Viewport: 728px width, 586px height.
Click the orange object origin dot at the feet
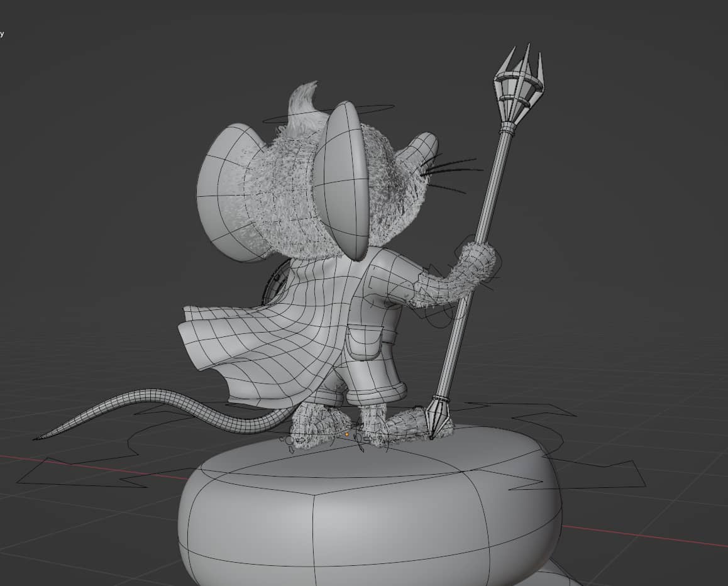pyautogui.click(x=347, y=434)
